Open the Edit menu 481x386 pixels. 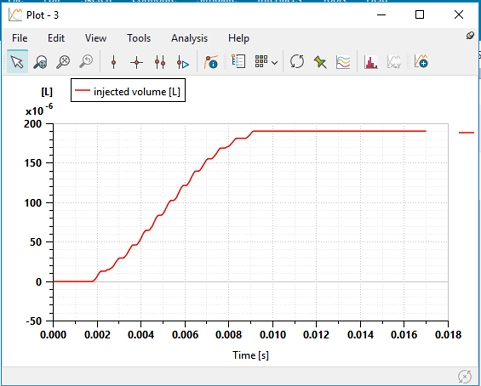[56, 38]
